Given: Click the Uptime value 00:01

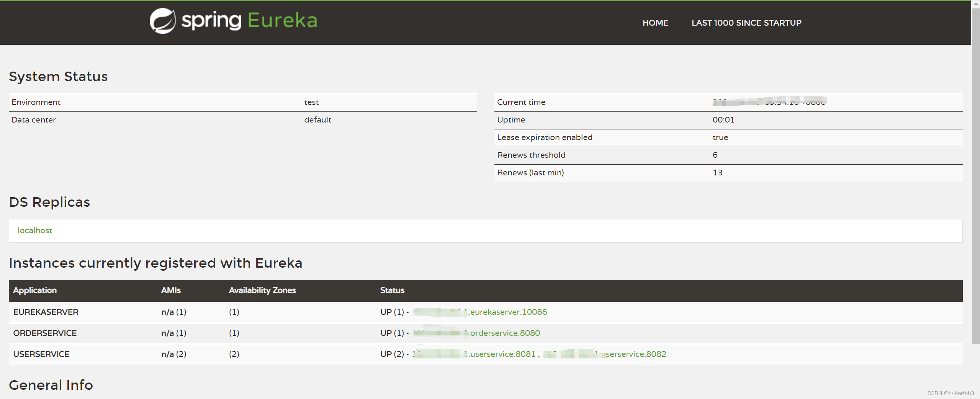Looking at the screenshot, I should point(723,120).
